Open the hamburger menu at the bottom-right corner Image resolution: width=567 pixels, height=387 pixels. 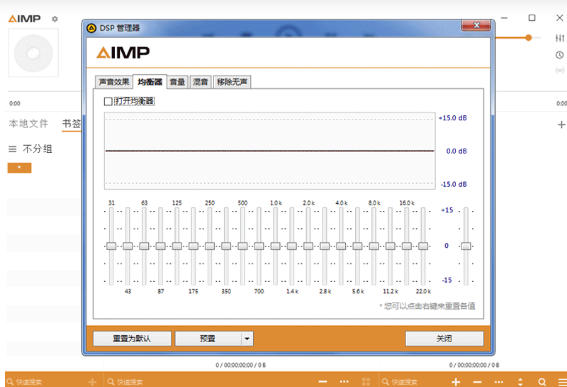(x=562, y=382)
